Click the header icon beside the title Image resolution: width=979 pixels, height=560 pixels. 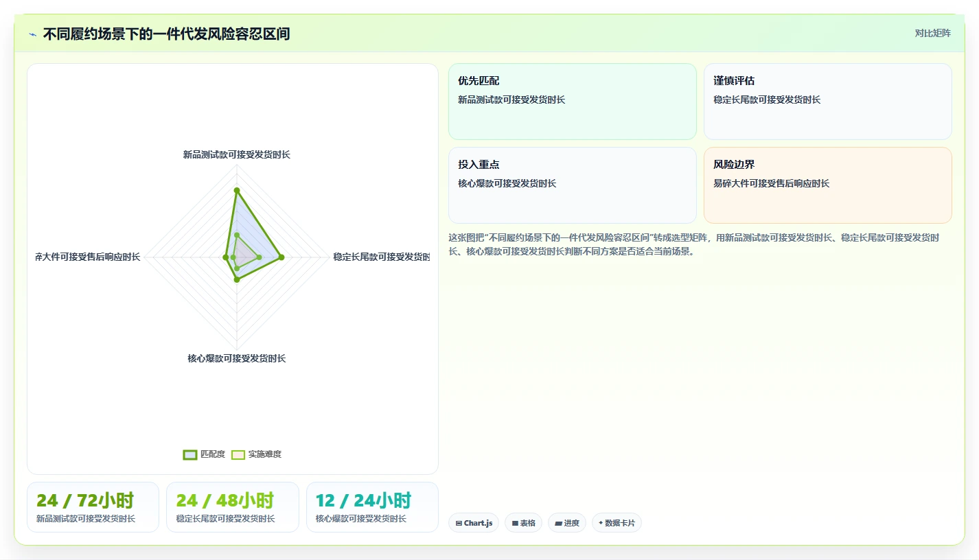click(32, 34)
